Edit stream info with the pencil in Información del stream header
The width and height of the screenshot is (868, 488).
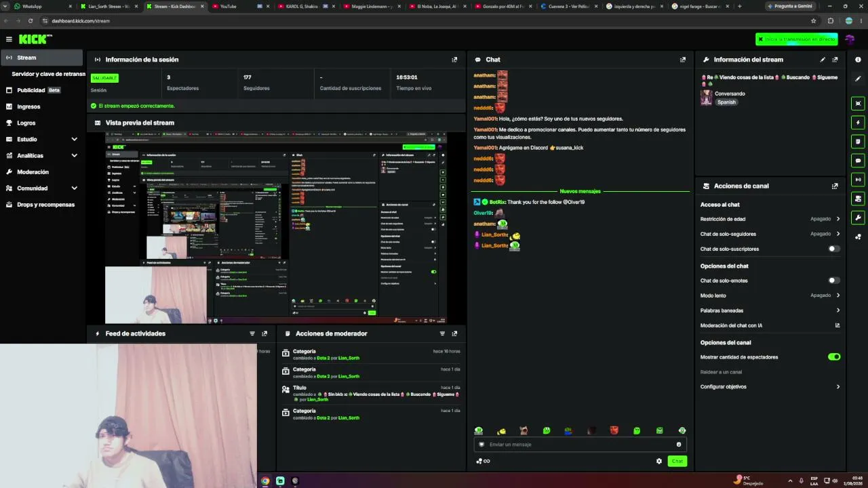coord(823,60)
